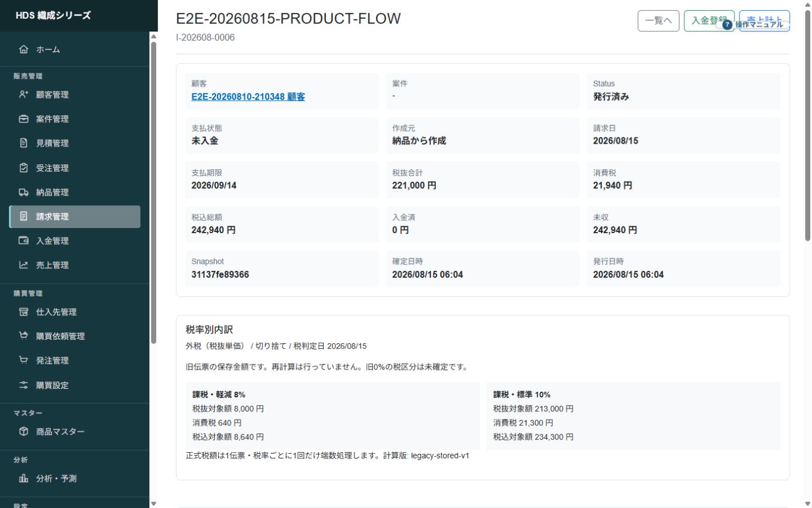Screen dimensions: 812x508
Task: Click the sidebar vertical scrollbar thumb
Action: click(x=153, y=193)
